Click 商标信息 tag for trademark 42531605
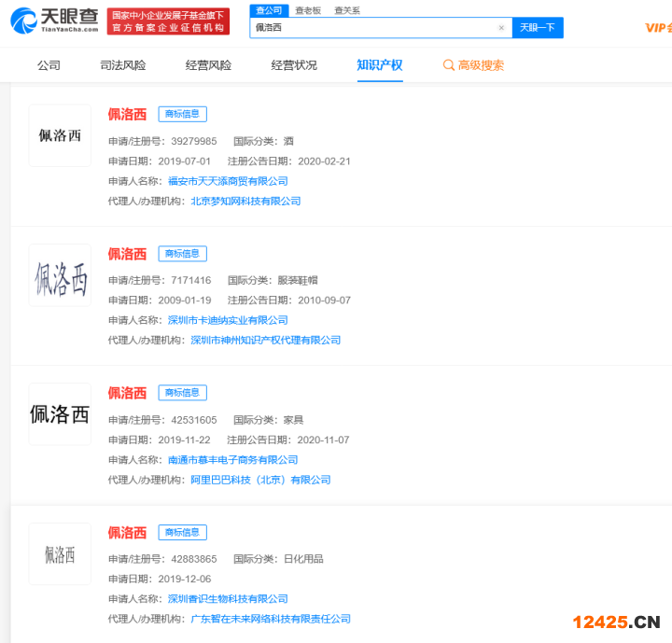The width and height of the screenshot is (672, 643). coord(183,393)
